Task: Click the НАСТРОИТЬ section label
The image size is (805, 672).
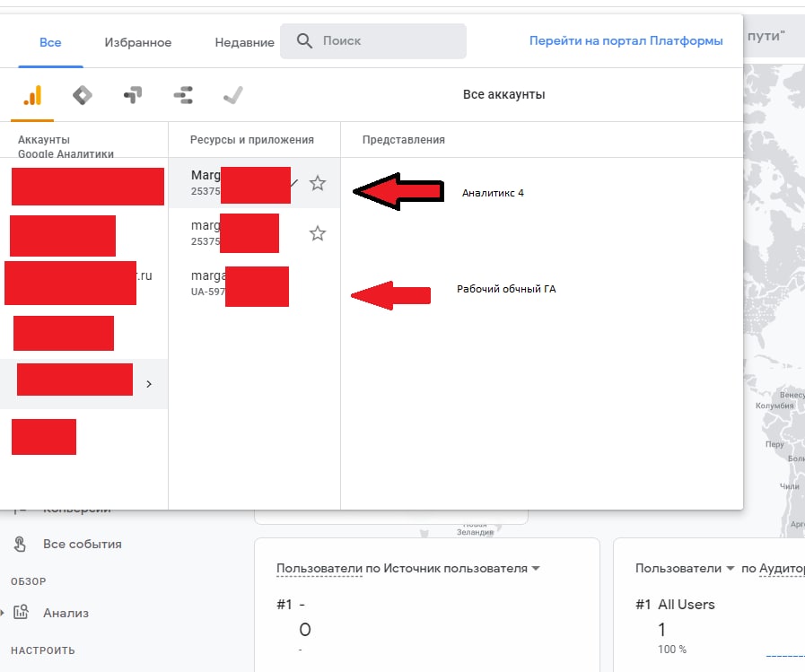Action: [42, 650]
